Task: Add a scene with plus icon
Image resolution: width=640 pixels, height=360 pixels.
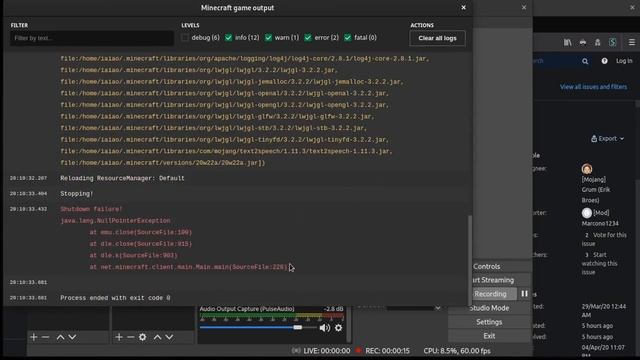Action: 34,337
